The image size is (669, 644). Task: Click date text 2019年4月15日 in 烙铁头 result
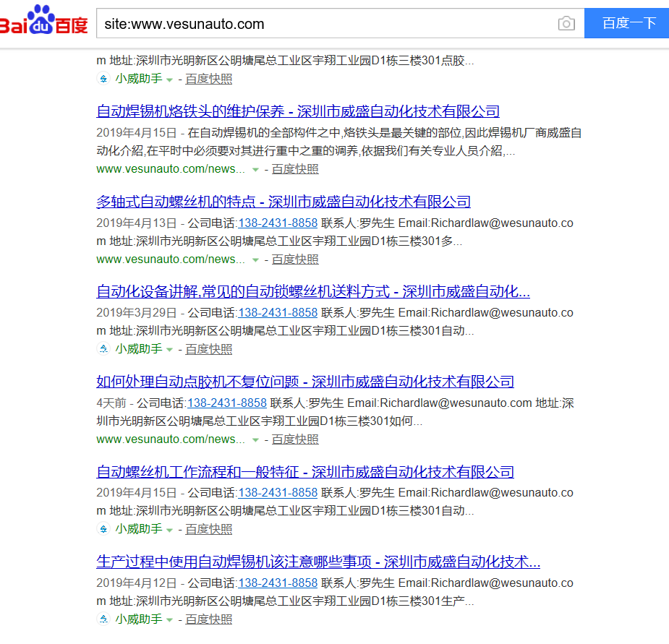tap(137, 133)
